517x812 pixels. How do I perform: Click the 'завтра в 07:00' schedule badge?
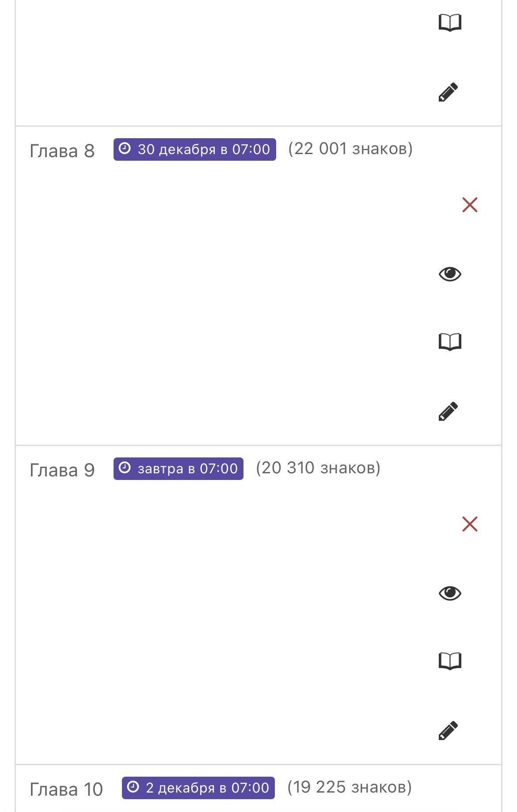tap(179, 468)
